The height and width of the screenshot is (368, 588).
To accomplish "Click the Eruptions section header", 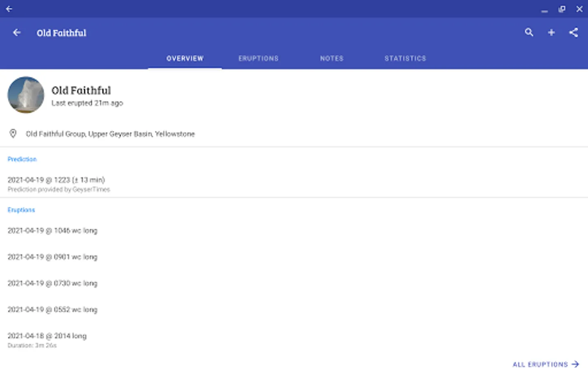I will (21, 210).
